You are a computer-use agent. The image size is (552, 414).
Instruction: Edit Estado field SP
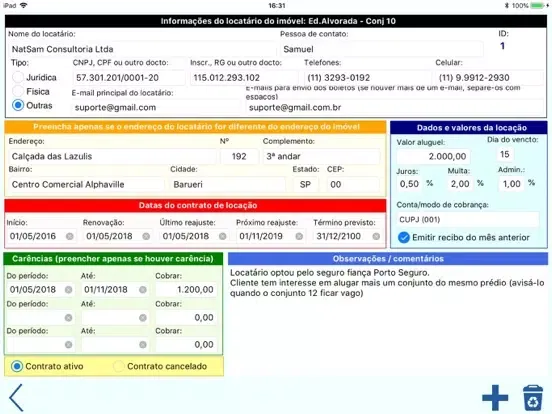306,184
